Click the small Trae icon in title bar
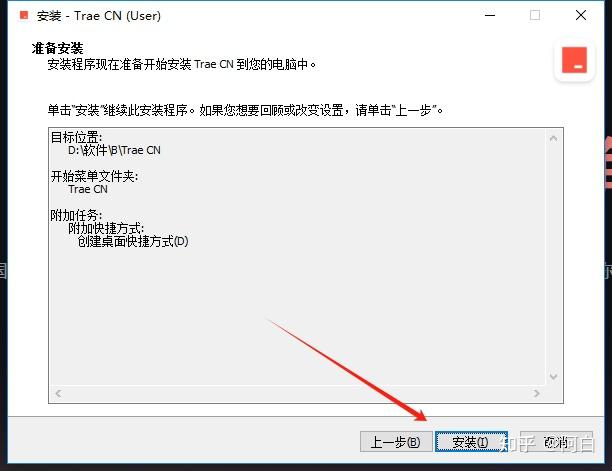This screenshot has height=471, width=612. pos(24,16)
